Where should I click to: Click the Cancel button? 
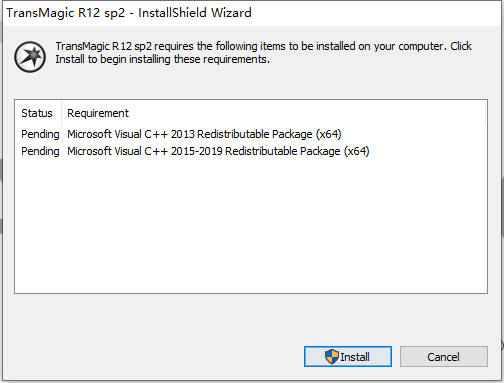coord(444,356)
